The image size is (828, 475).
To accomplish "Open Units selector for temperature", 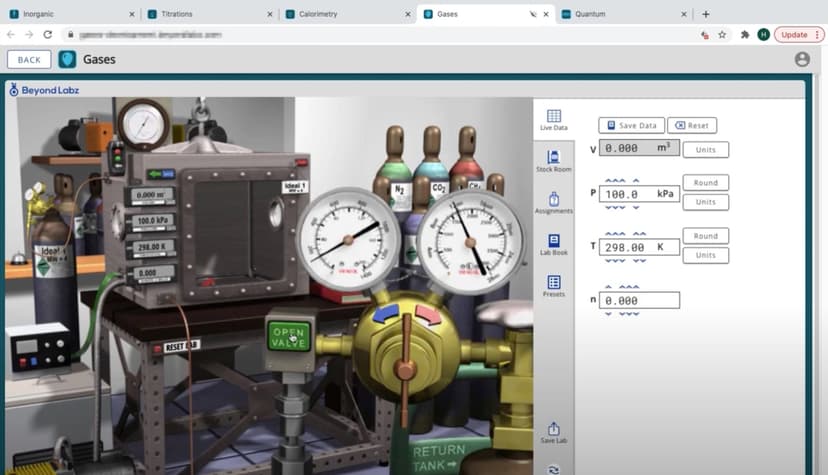I will point(706,255).
